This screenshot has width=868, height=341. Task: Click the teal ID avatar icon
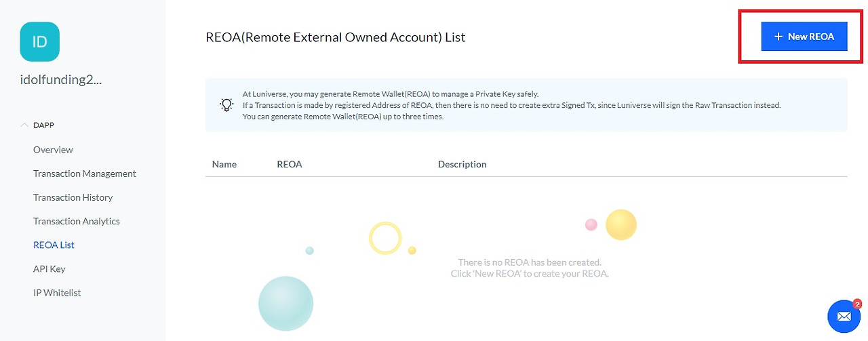coord(40,41)
